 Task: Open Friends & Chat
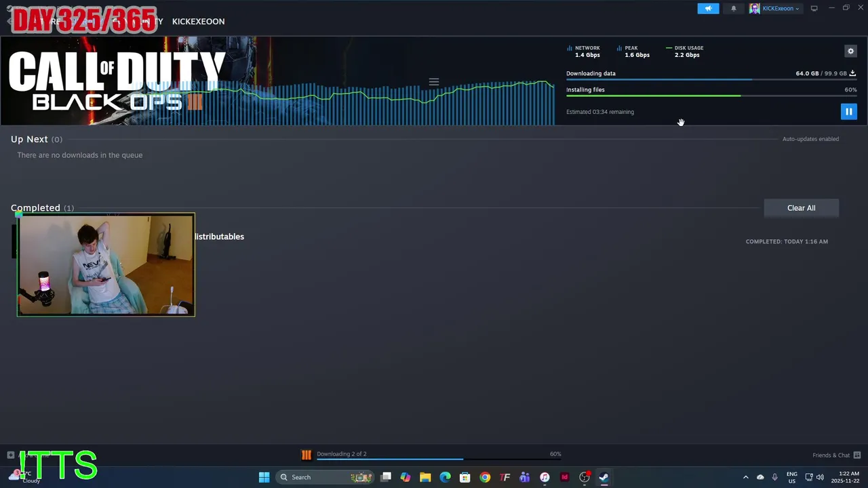pos(831,455)
